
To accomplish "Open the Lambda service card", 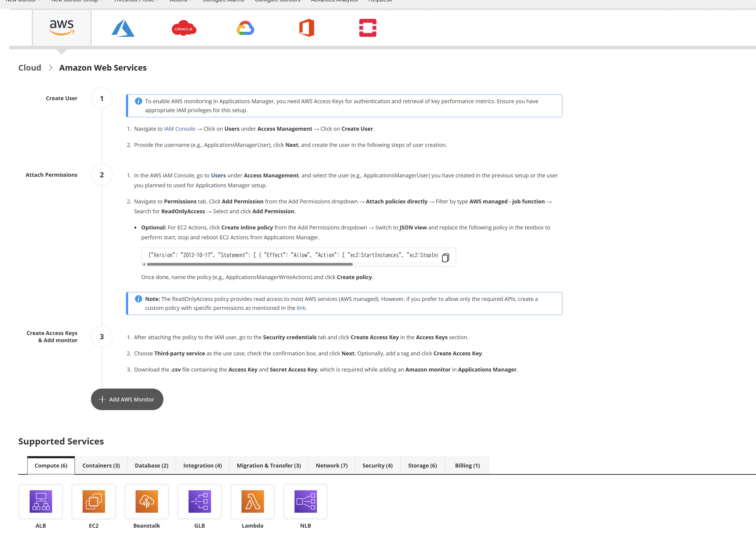I will point(253,501).
